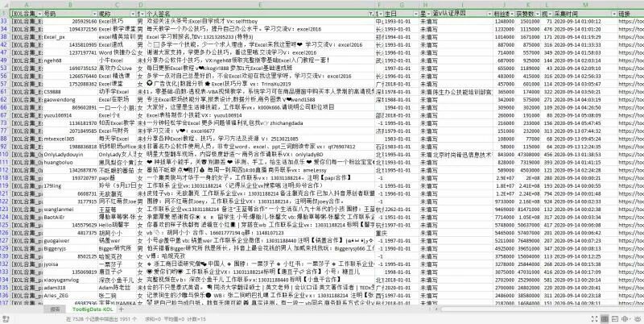Click cell 'gaowendong'
The height and width of the screenshot is (324, 644).
70,100
